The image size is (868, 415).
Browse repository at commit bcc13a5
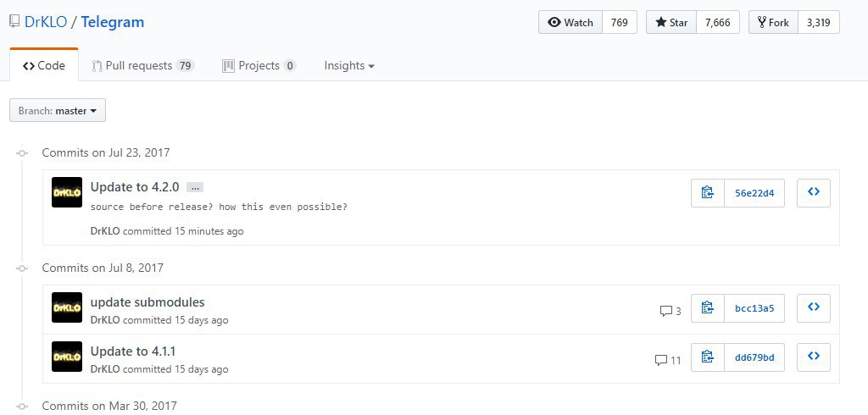pyautogui.click(x=814, y=308)
